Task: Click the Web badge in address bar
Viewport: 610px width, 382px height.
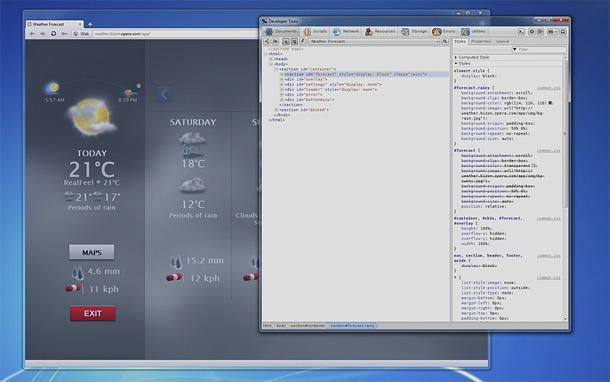Action: pyautogui.click(x=82, y=34)
